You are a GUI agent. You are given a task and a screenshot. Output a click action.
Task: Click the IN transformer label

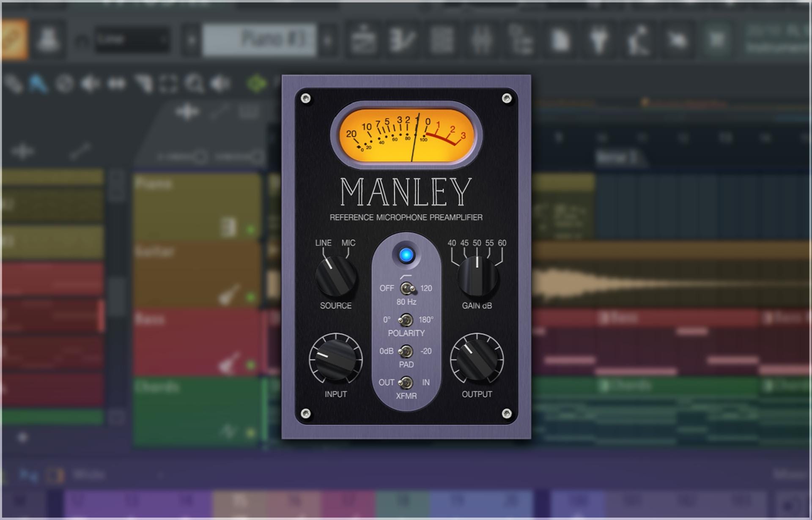coord(426,383)
